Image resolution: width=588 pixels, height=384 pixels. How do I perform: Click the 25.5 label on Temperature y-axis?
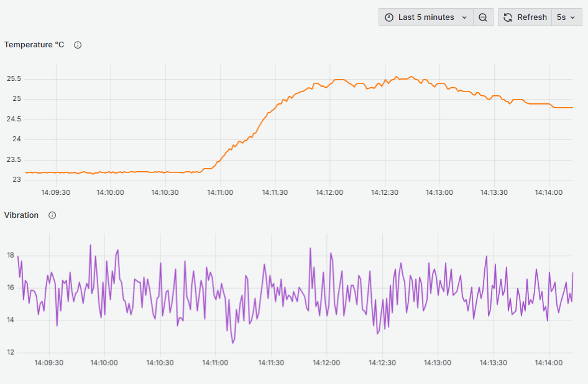coord(14,79)
